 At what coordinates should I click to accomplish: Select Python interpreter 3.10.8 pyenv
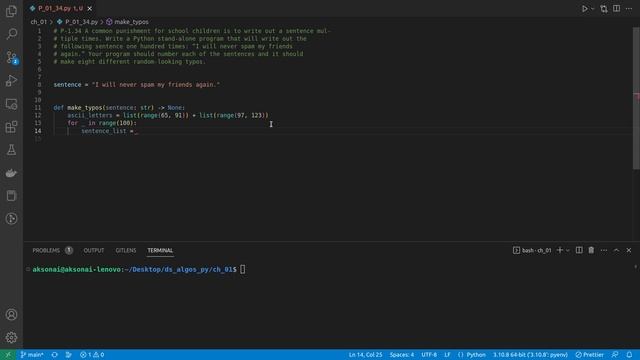(530, 355)
